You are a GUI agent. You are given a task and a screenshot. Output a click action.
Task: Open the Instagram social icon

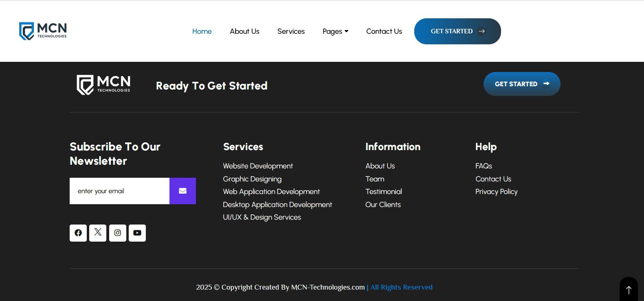pyautogui.click(x=118, y=233)
